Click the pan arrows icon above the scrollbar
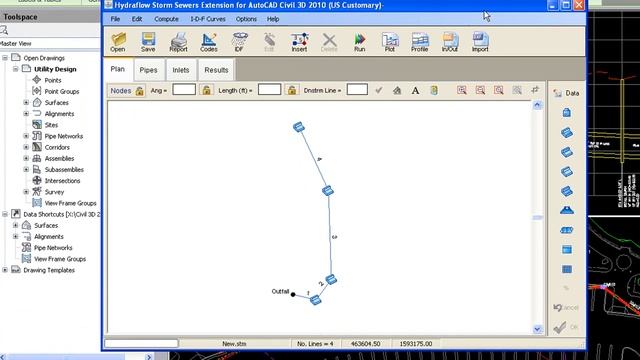The image size is (640, 360). (535, 90)
